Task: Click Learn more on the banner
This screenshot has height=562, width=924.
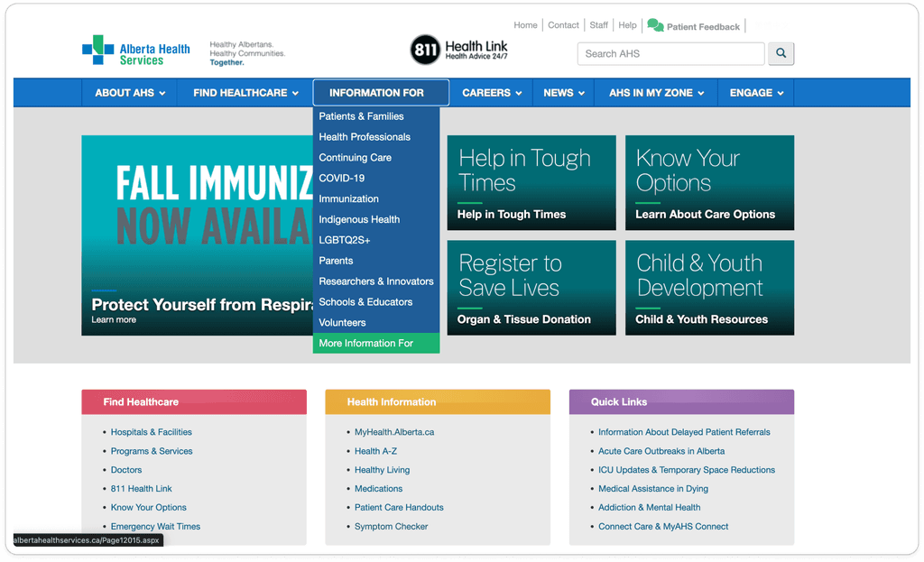Action: coord(114,320)
